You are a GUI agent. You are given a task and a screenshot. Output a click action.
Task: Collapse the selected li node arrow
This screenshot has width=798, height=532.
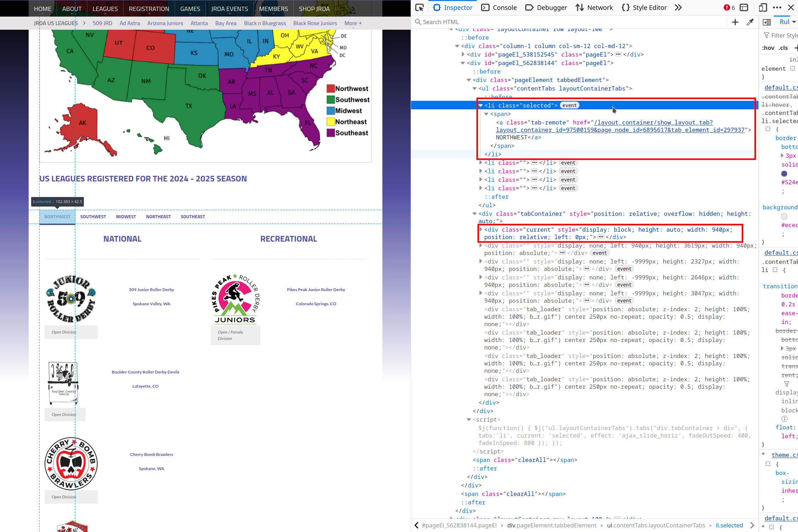click(x=481, y=105)
